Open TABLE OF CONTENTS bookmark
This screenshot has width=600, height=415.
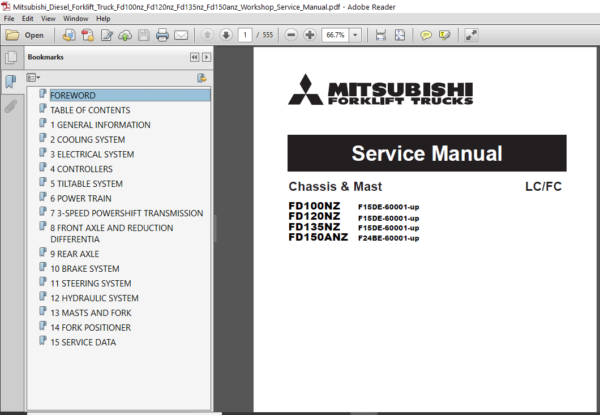click(90, 110)
